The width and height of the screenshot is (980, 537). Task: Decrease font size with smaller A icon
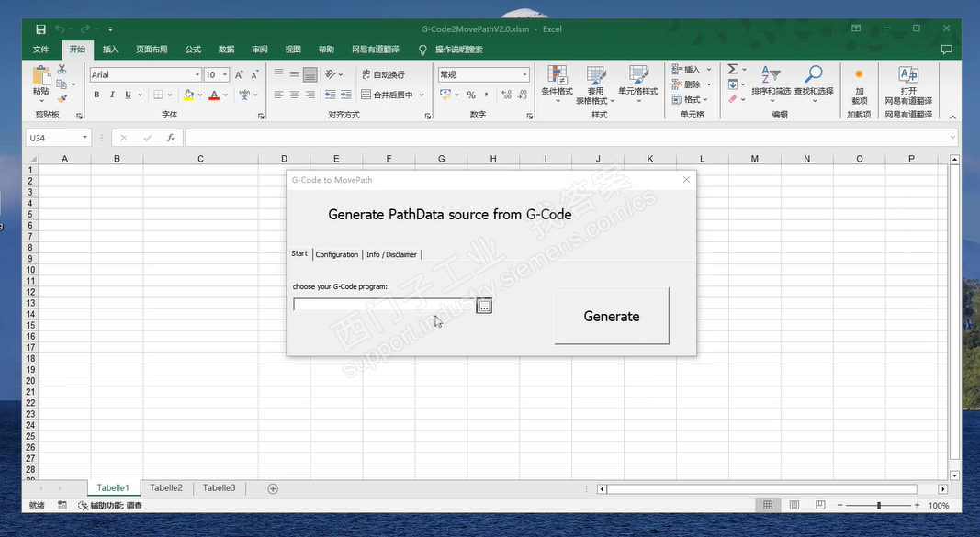[254, 75]
